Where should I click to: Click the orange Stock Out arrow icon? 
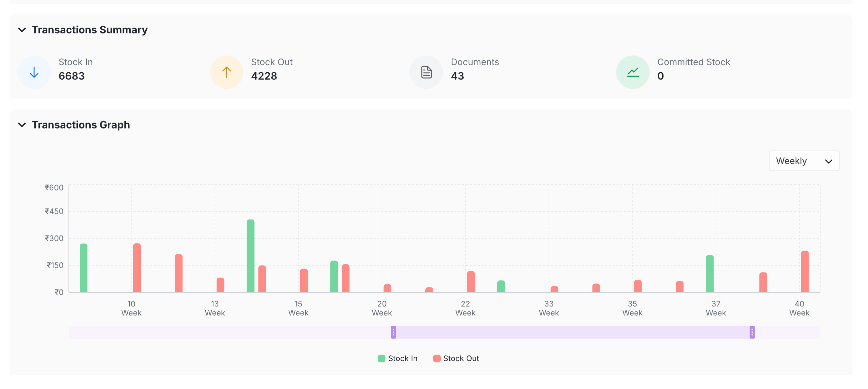point(226,72)
